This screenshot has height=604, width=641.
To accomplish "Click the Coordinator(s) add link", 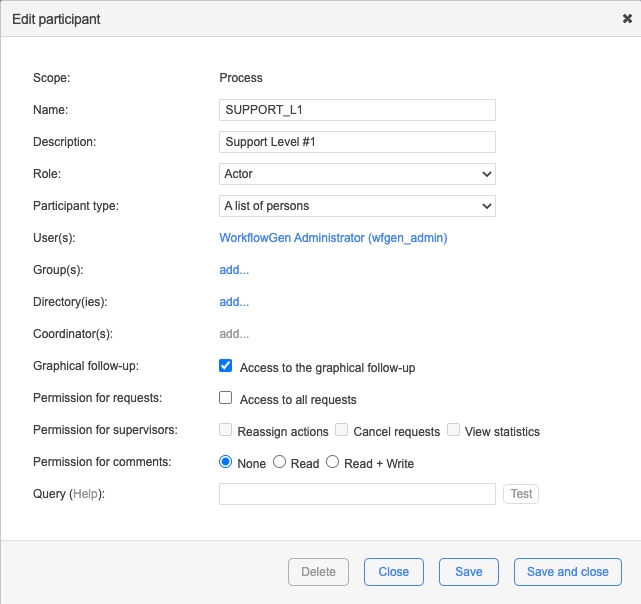I will coord(234,334).
